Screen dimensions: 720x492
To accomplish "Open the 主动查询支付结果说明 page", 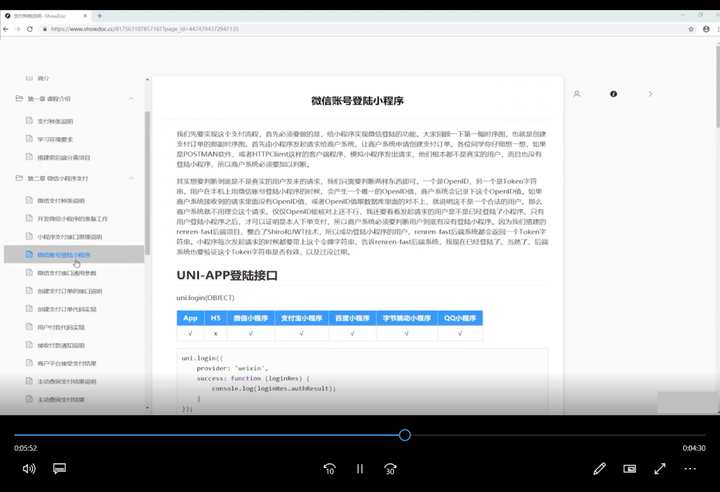I will tap(67, 382).
